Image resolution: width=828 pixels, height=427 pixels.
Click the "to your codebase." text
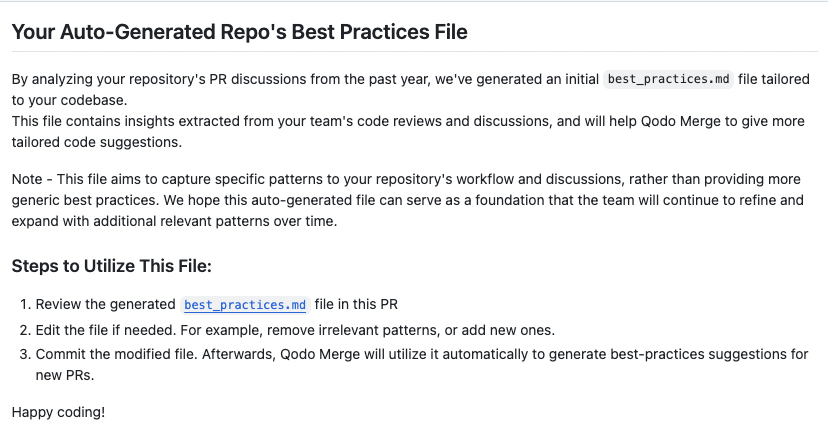70,100
